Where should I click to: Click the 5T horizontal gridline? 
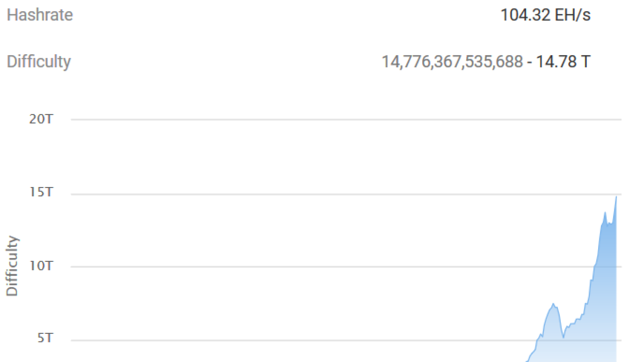tap(346, 340)
